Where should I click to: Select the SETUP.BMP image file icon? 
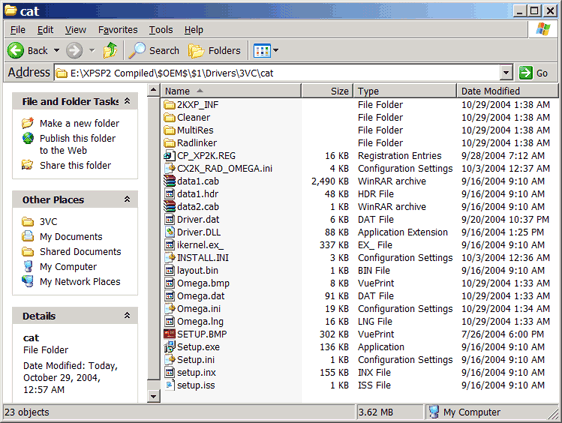pyautogui.click(x=169, y=334)
